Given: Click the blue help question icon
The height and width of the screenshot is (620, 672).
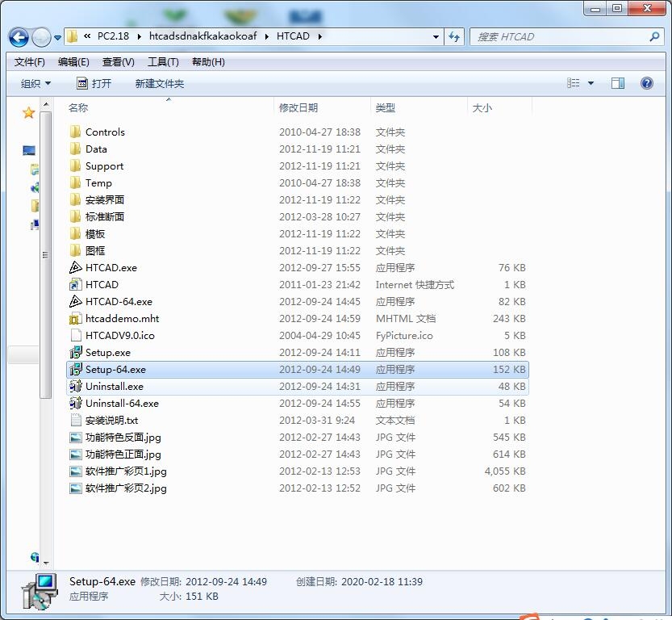Looking at the screenshot, I should click(647, 83).
